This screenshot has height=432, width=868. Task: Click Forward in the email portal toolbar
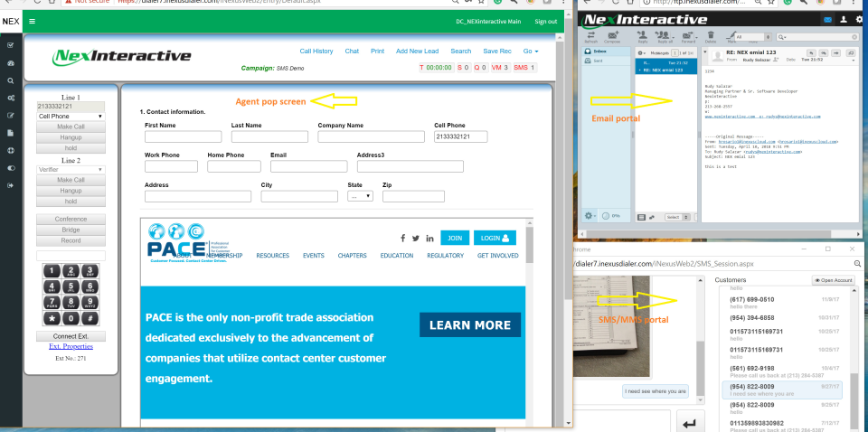[x=688, y=37]
